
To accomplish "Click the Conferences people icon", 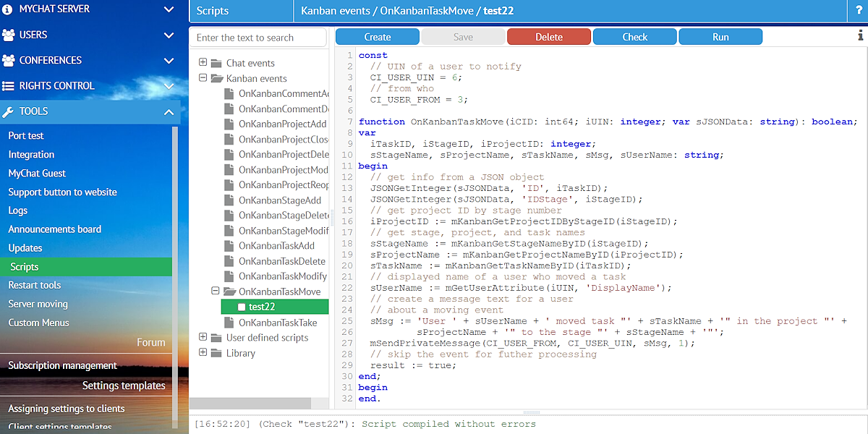I will (9, 61).
